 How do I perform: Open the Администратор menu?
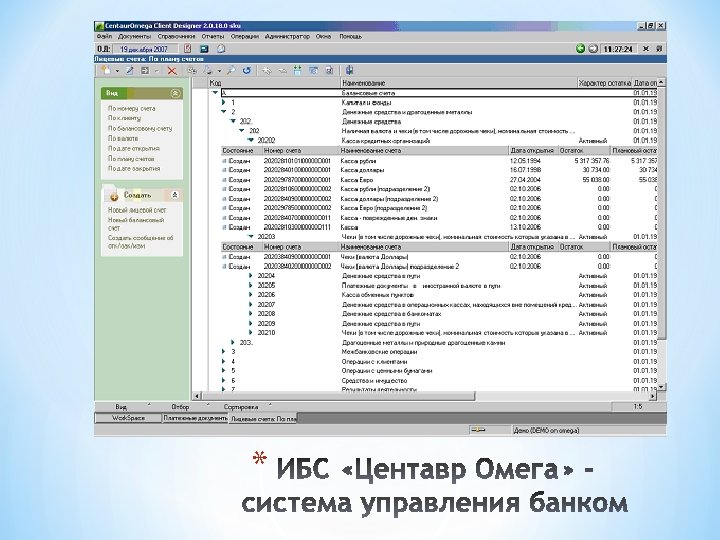click(x=287, y=36)
